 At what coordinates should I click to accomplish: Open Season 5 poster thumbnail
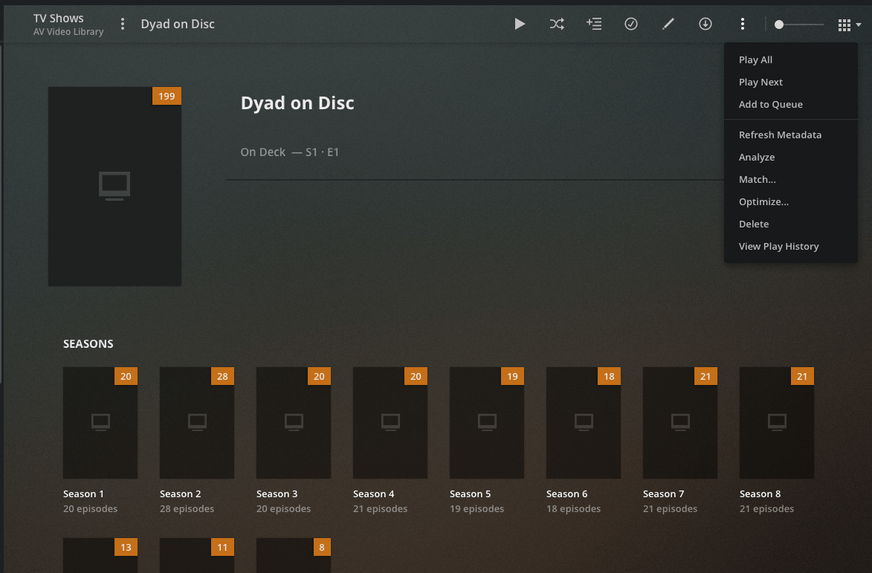(487, 423)
